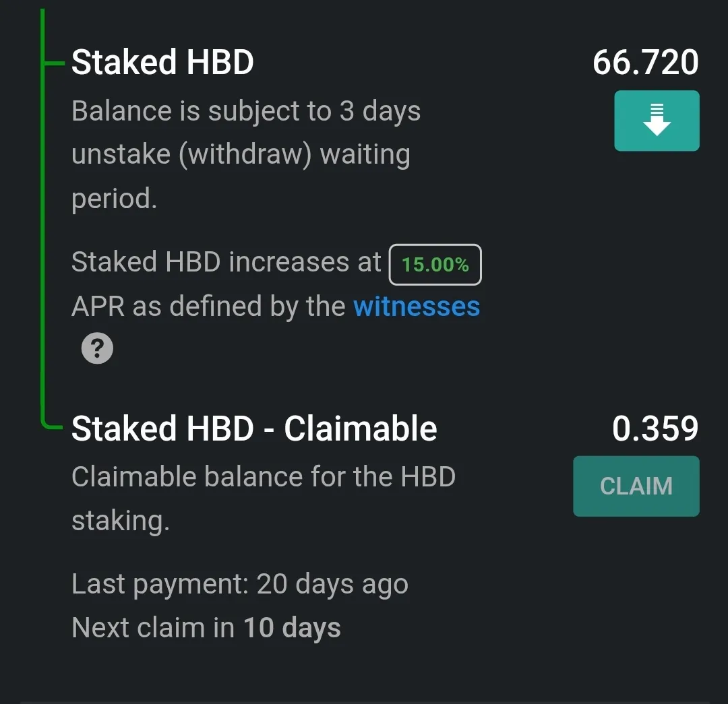Select the 3 days unstake waiting description
Screen dimensions: 728x704
pos(246,154)
